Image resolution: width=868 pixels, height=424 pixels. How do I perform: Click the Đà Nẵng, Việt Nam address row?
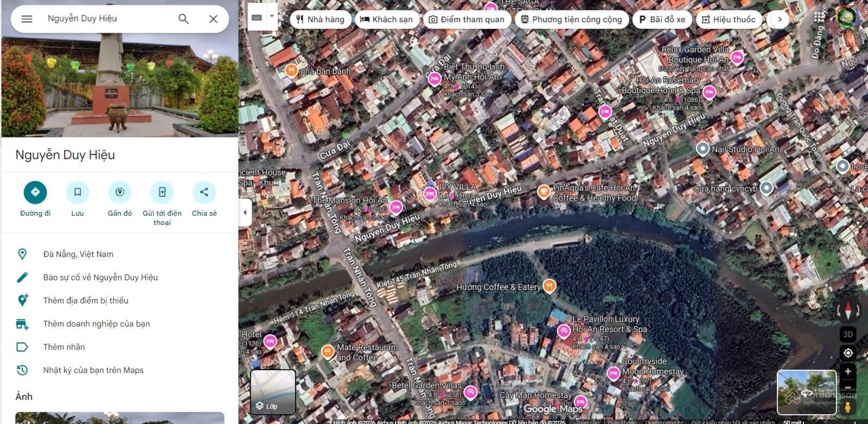(x=119, y=254)
